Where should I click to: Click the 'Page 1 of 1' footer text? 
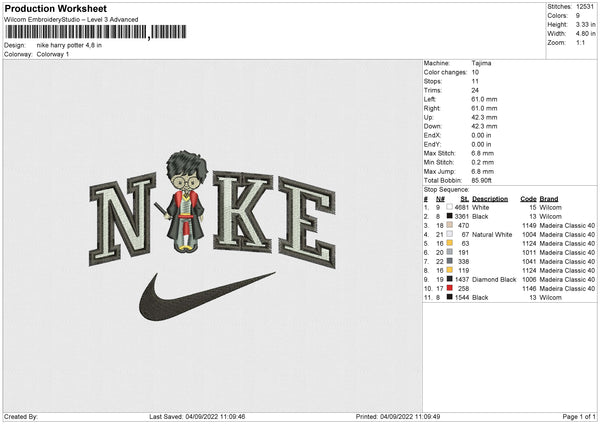[579, 416]
